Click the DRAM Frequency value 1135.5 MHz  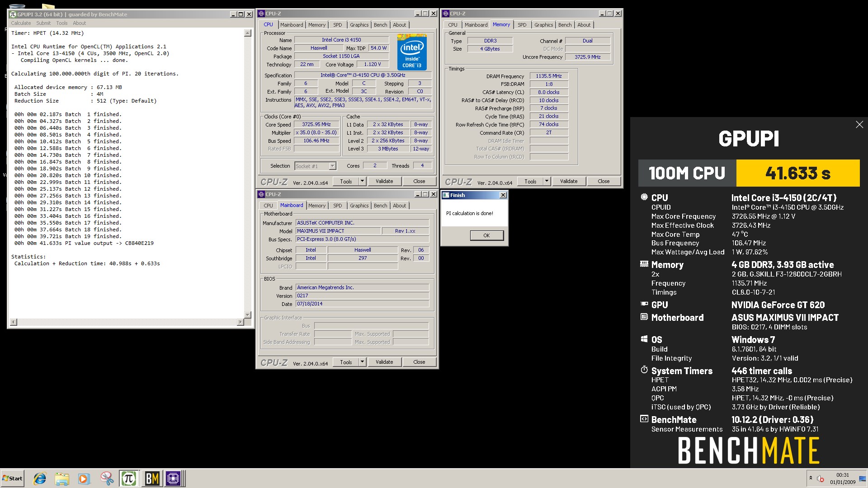click(x=548, y=76)
